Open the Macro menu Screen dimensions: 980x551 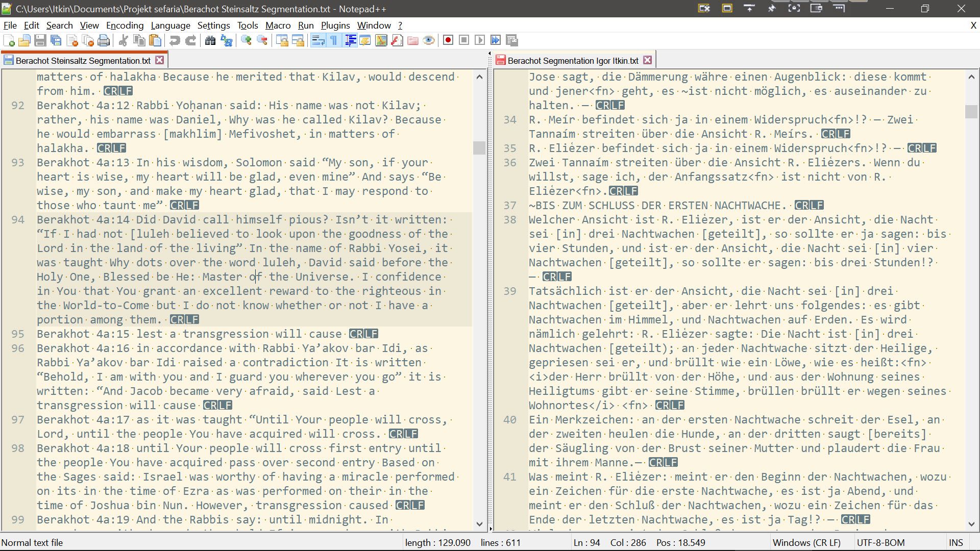click(x=278, y=26)
